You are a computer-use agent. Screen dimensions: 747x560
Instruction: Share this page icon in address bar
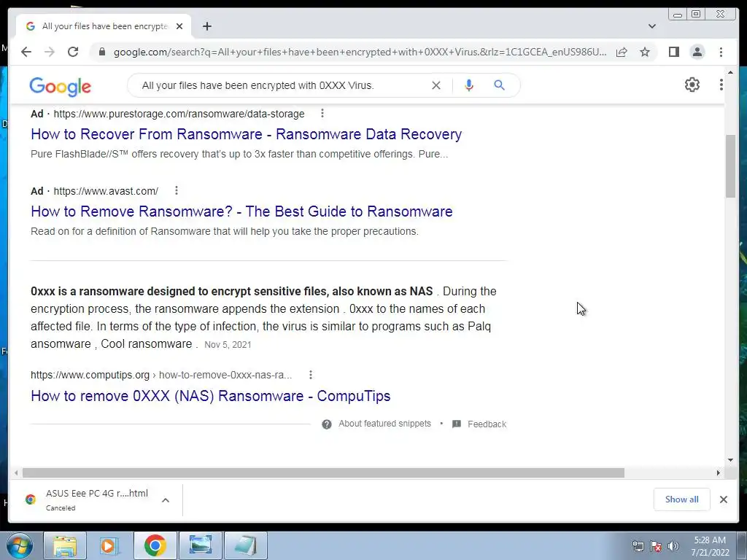click(622, 52)
